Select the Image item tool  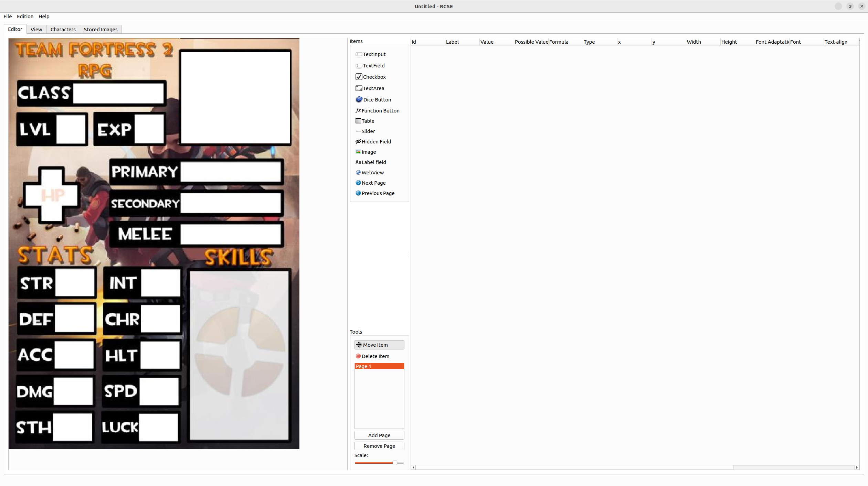pyautogui.click(x=368, y=152)
